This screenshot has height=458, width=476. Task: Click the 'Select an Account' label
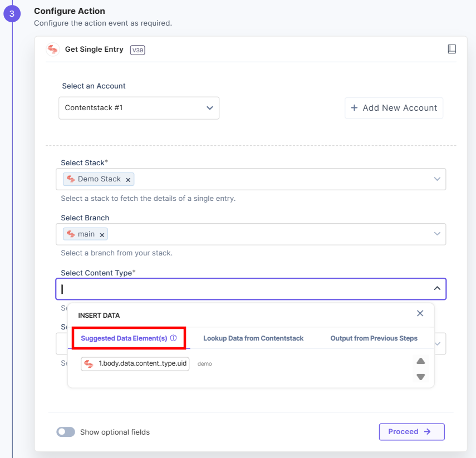click(x=94, y=86)
